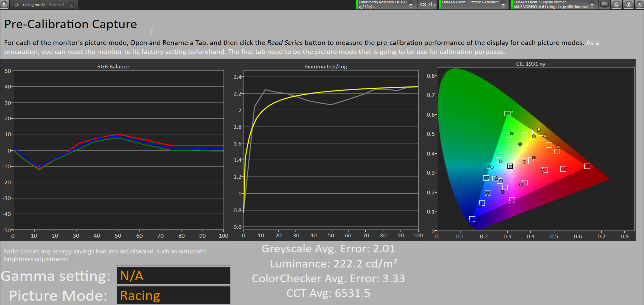Click the red primary target square in CIE chart
The height and width of the screenshot is (305, 644).
587,166
